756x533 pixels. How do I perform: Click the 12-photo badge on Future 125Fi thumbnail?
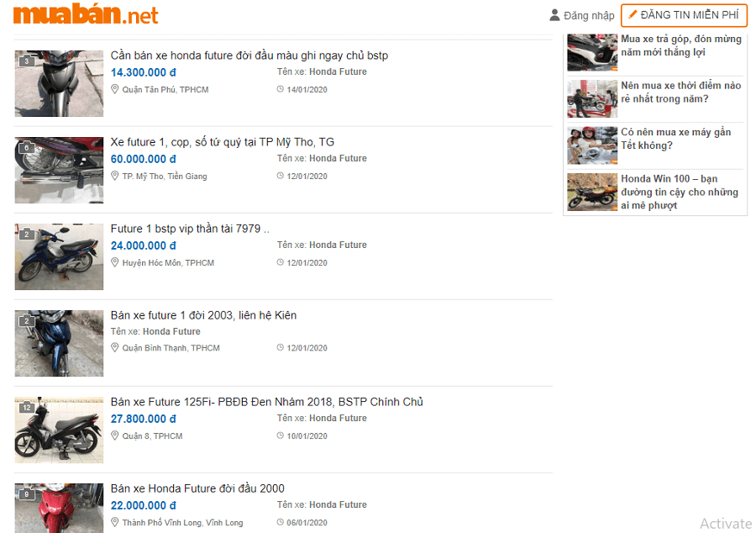(27, 407)
